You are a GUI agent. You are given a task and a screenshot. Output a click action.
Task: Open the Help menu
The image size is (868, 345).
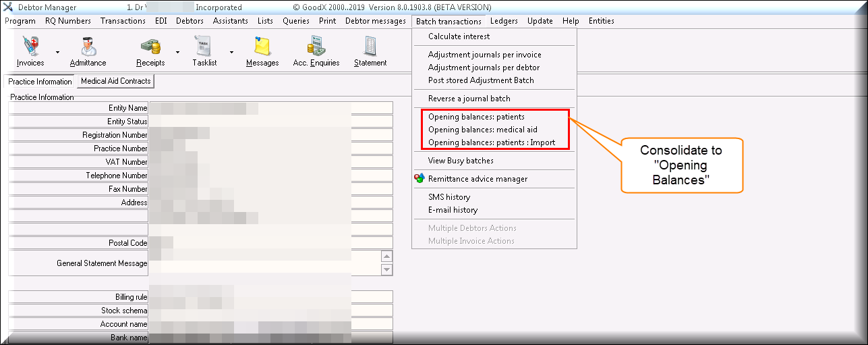571,21
